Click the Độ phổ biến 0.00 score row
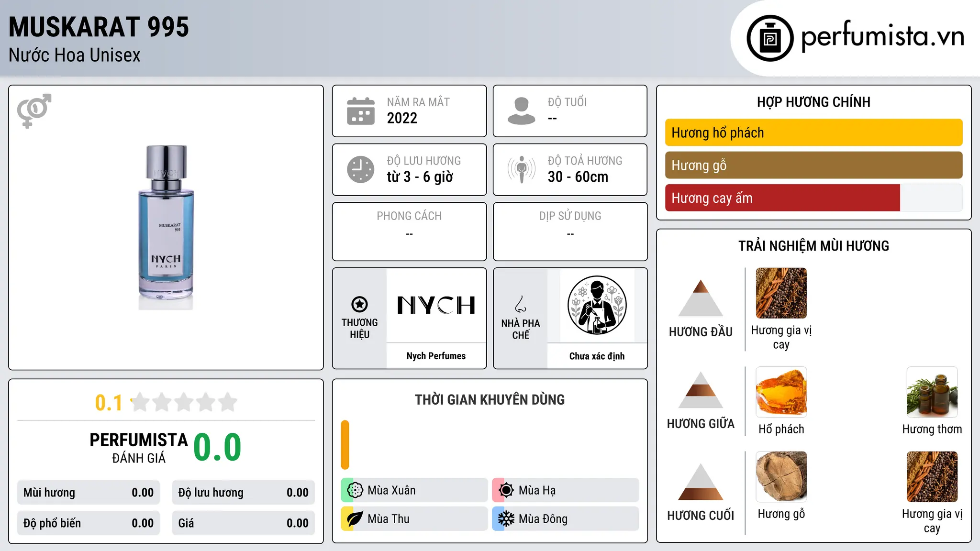Viewport: 980px width, 551px height. pos(89,523)
